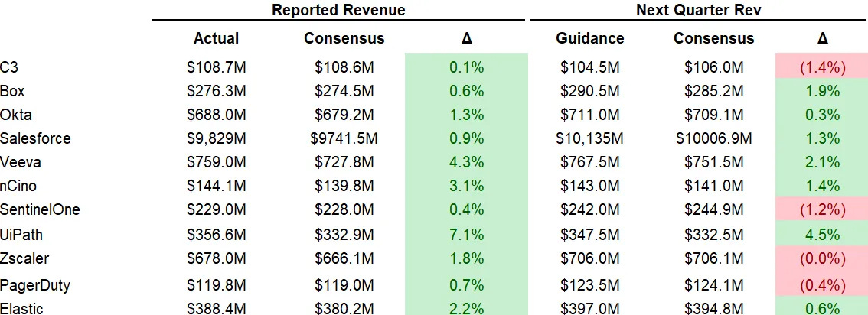Click C3 consensus value $108.6M
Screen dimensions: 868x315
click(344, 67)
